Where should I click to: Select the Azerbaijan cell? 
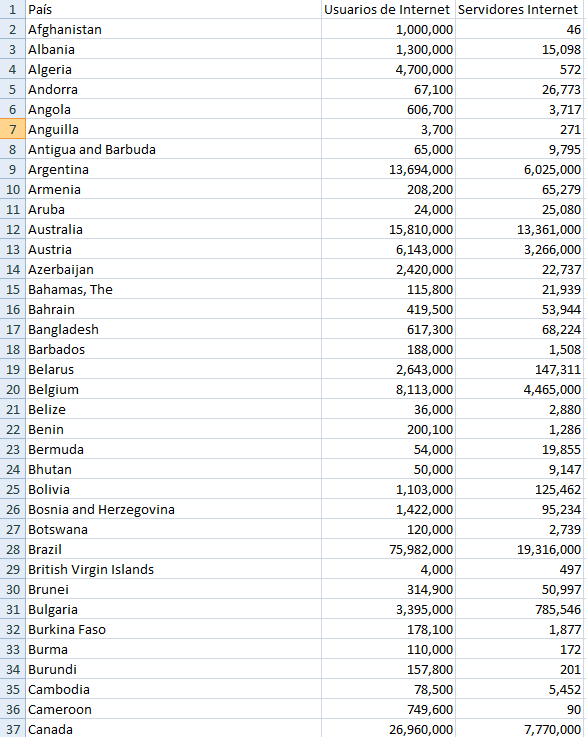pos(173,269)
